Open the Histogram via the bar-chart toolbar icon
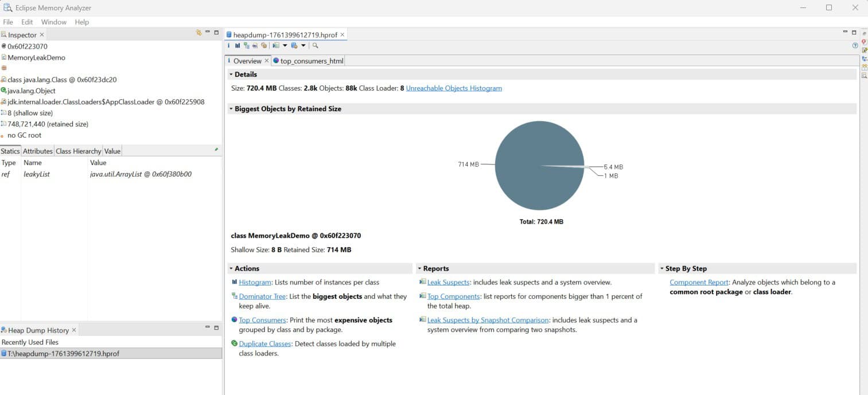Image resolution: width=868 pixels, height=395 pixels. (238, 46)
